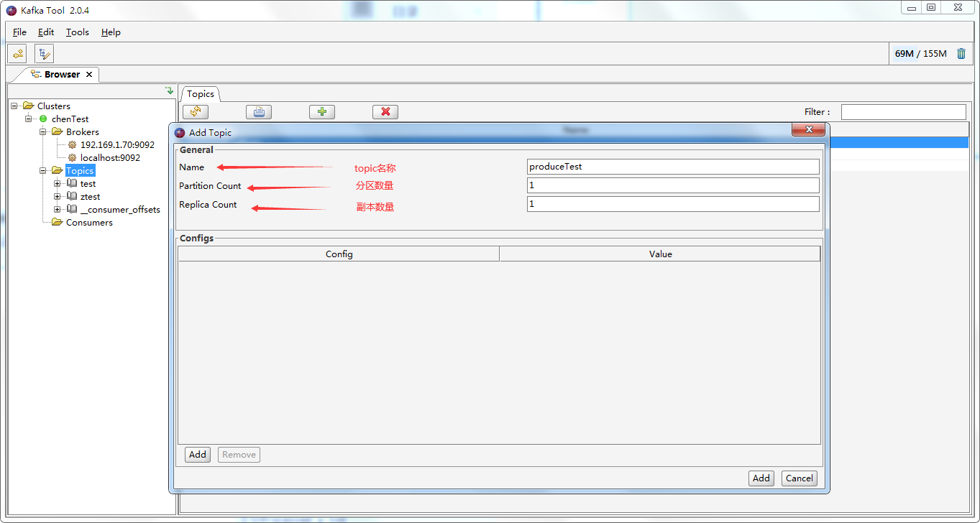Select the test topic label

click(x=88, y=184)
